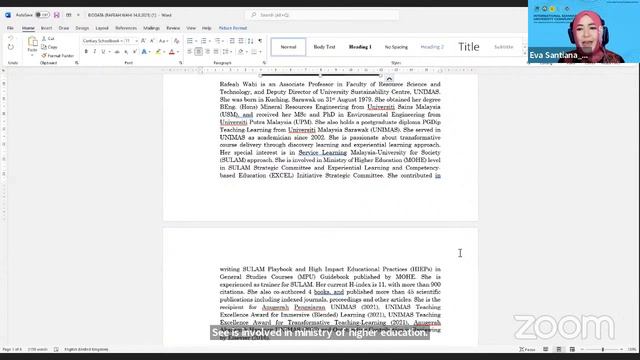Open the Paragraph dialog launcher
Screen dimensions: 640x360
click(264, 63)
